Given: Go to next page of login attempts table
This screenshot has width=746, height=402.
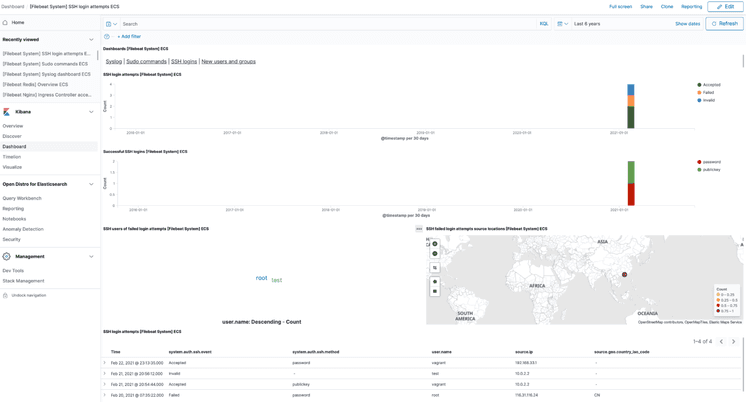Looking at the screenshot, I should (x=733, y=342).
